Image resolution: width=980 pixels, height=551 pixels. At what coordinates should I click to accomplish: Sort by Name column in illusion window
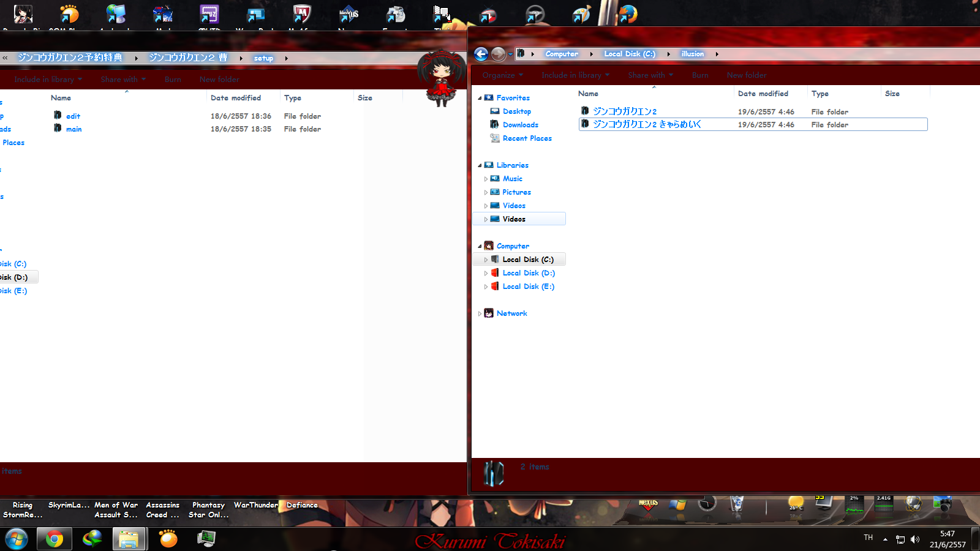click(x=654, y=94)
